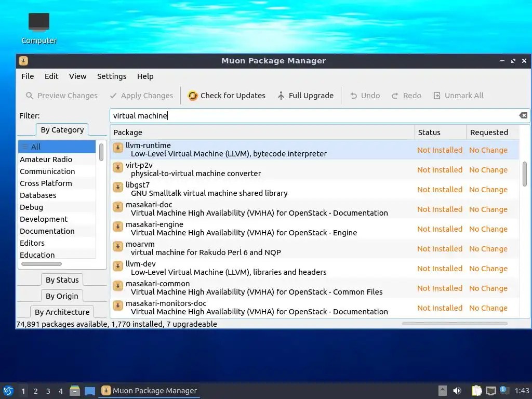The image size is (532, 399).
Task: Select the Documentation category
Action: point(57,231)
